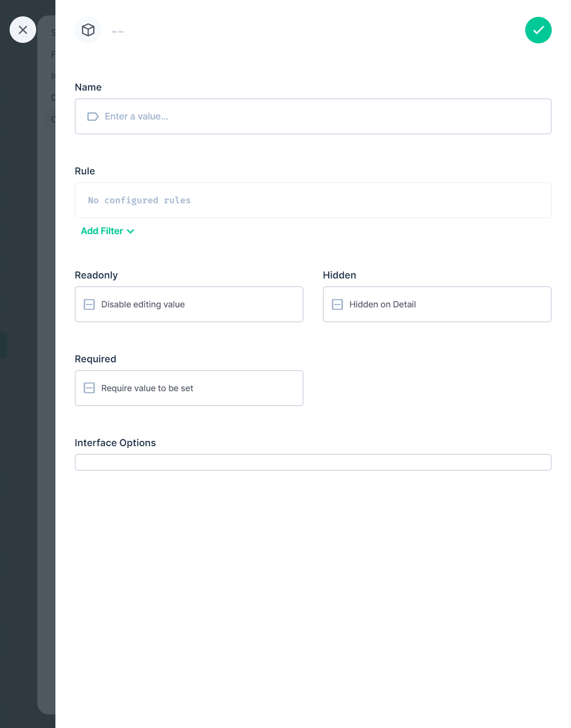The width and height of the screenshot is (571, 728).
Task: Click the chevron next to Add Filter
Action: pos(131,232)
